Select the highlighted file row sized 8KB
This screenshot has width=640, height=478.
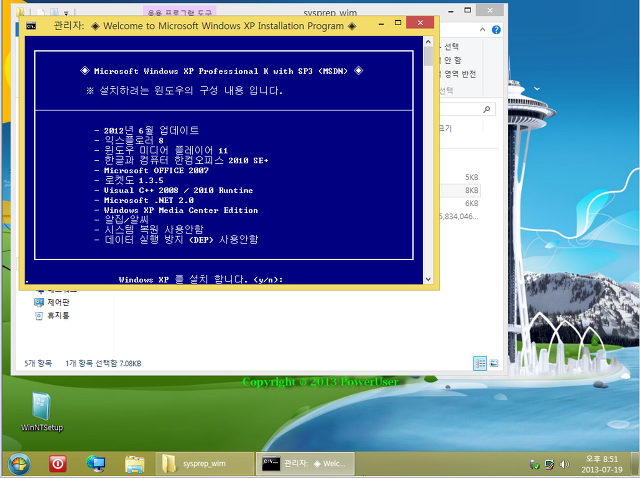click(460, 190)
